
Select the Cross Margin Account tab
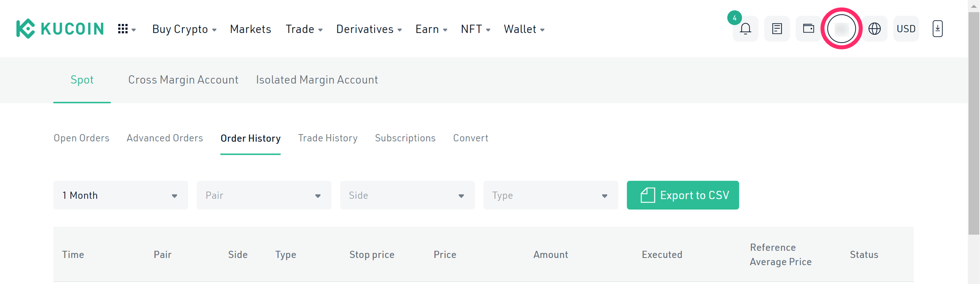tap(183, 80)
